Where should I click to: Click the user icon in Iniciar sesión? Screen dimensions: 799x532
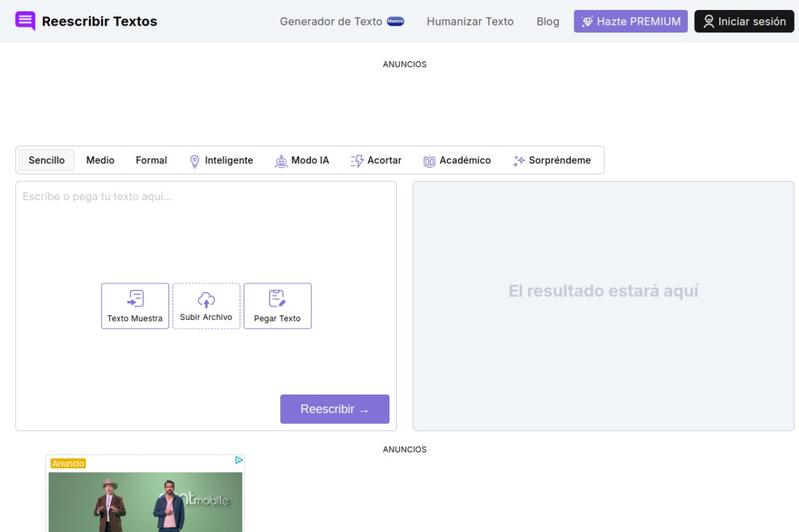coord(708,21)
